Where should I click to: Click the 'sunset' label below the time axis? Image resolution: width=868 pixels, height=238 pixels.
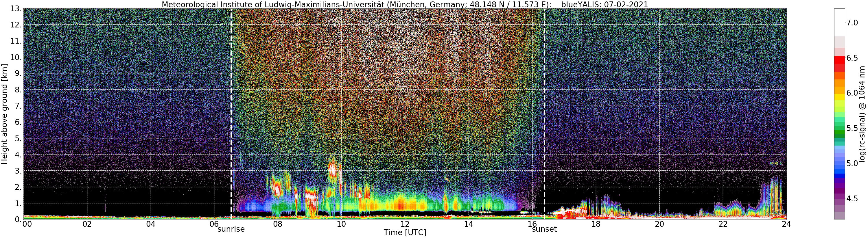click(544, 229)
